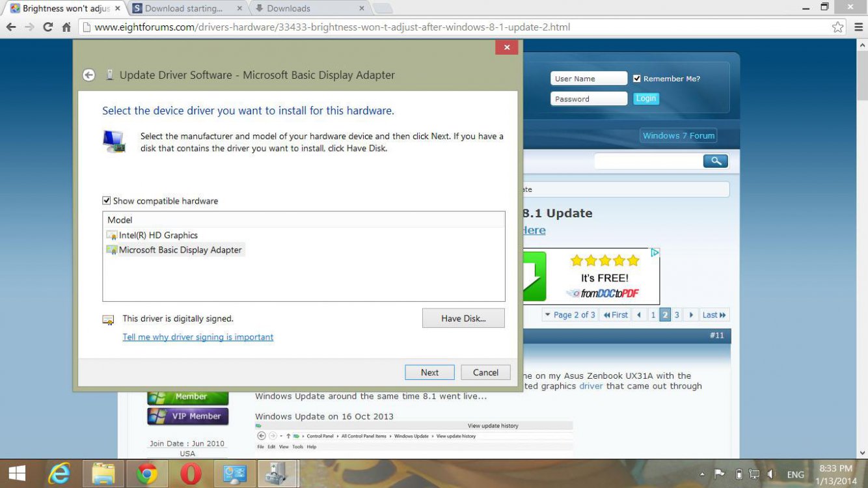The height and width of the screenshot is (488, 868).
Task: Open post number #11 link
Action: pyautogui.click(x=716, y=336)
